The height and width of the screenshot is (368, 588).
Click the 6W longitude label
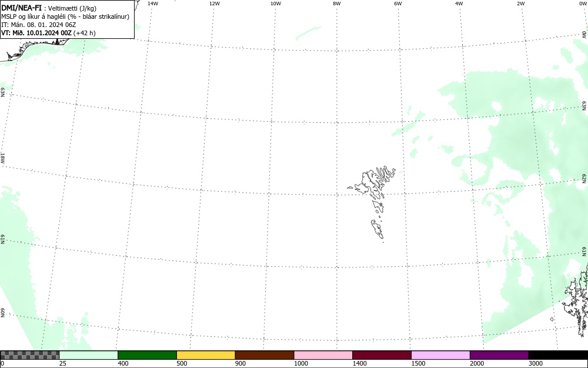[398, 4]
